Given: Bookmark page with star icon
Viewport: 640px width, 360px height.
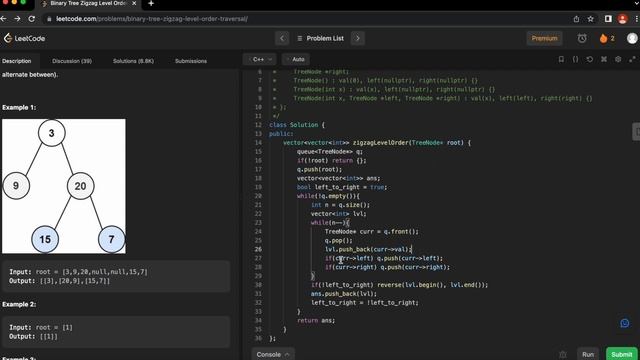Looking at the screenshot, I should 590,19.
